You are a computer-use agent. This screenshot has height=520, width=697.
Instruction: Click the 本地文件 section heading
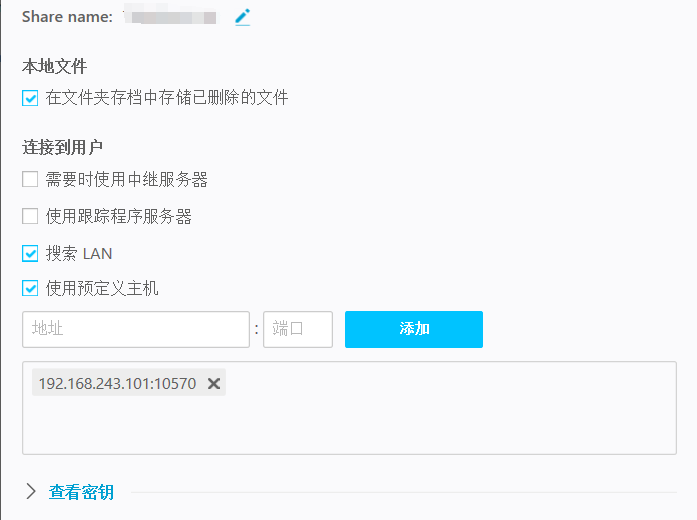(55, 67)
